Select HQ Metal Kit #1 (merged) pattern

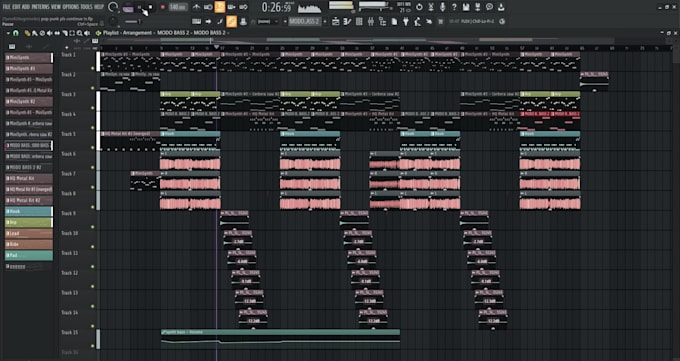pos(29,189)
